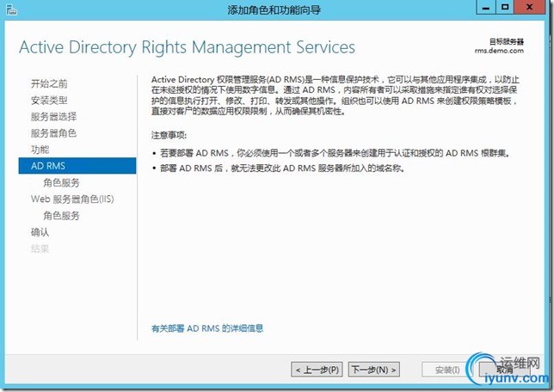Go to the 功能 step
Viewport: 554px width, 392px height.
pos(40,150)
